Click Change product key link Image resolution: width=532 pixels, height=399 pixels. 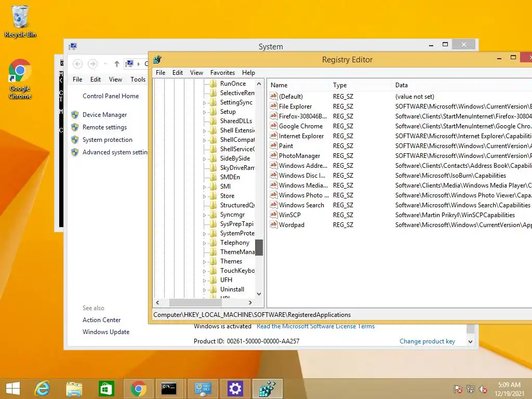point(427,341)
